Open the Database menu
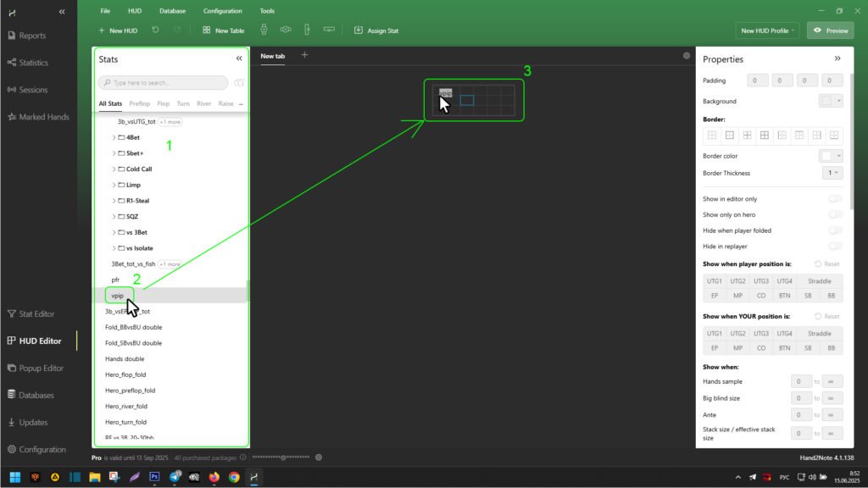The width and height of the screenshot is (868, 488). [172, 11]
